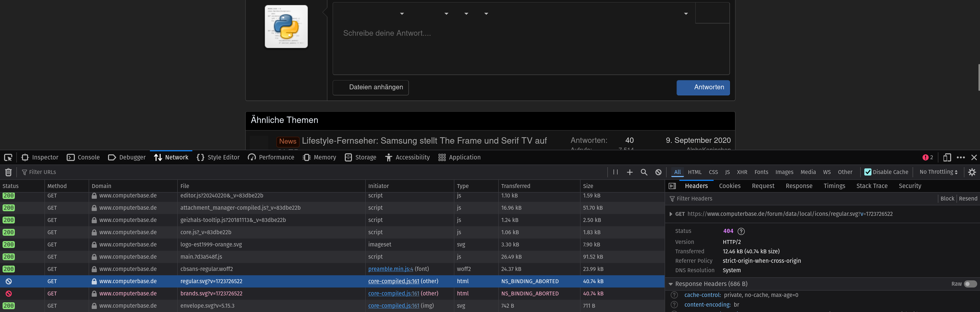Click preamble.min.js:4 initiator link
Screen dimensions: 980x312
click(390, 269)
